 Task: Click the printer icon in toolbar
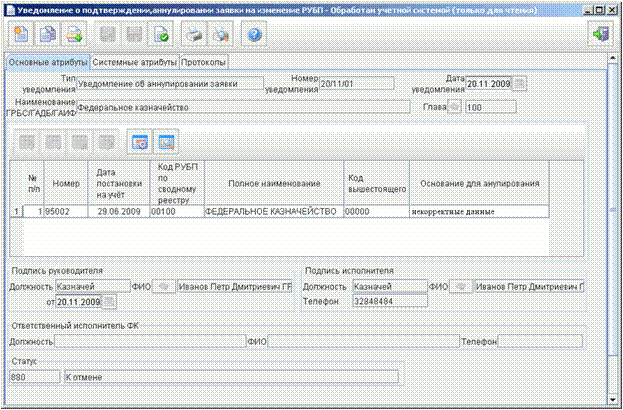[194, 34]
